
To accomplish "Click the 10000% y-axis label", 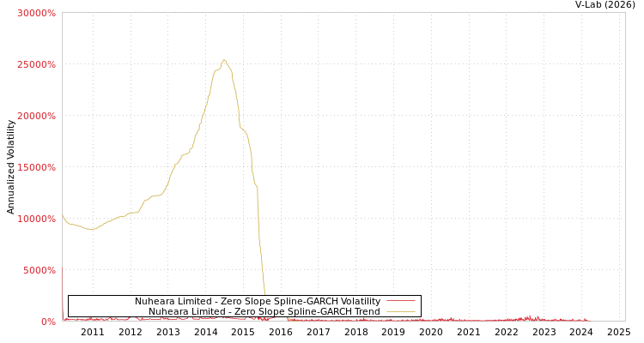I will [x=36, y=219].
